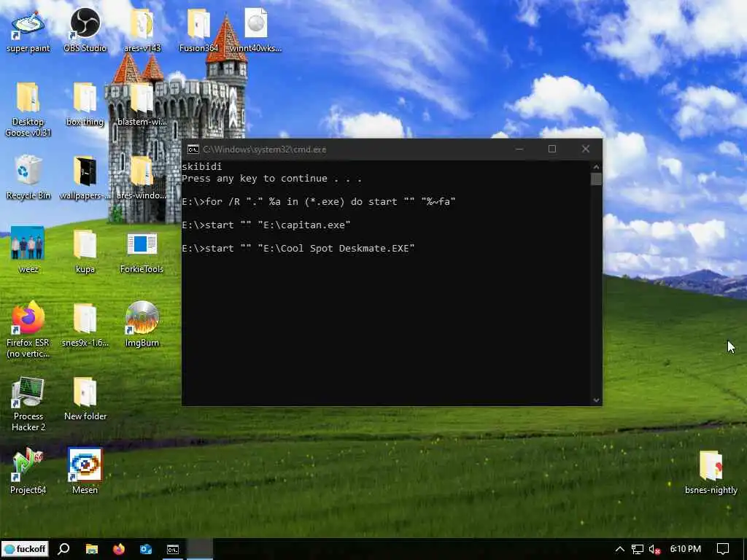747x560 pixels.
Task: Click the 'Cool Spot Deskmate.EXE' line
Action: [298, 249]
